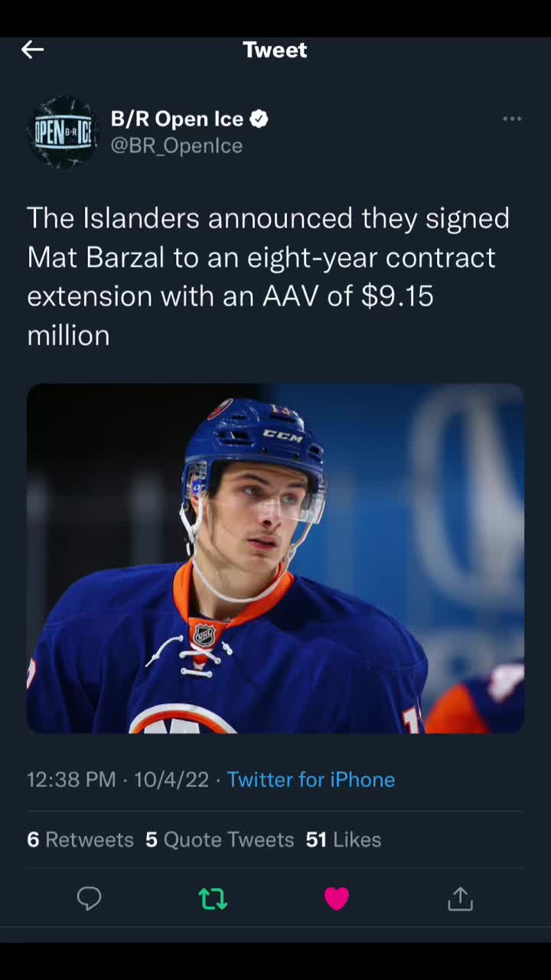Image resolution: width=551 pixels, height=980 pixels.
Task: Click the tweet text about the Islanders
Action: (268, 276)
